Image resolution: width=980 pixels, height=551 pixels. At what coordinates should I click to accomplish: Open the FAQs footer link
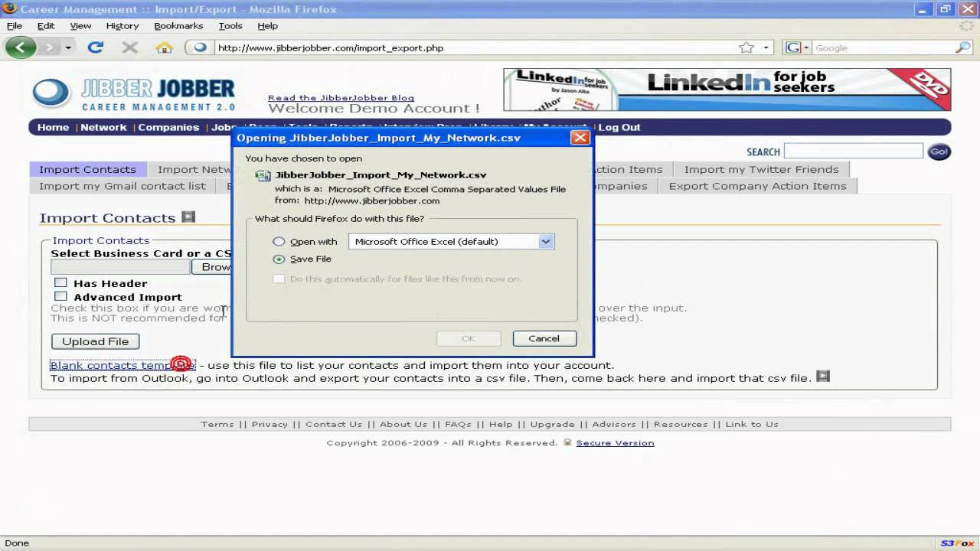(458, 424)
